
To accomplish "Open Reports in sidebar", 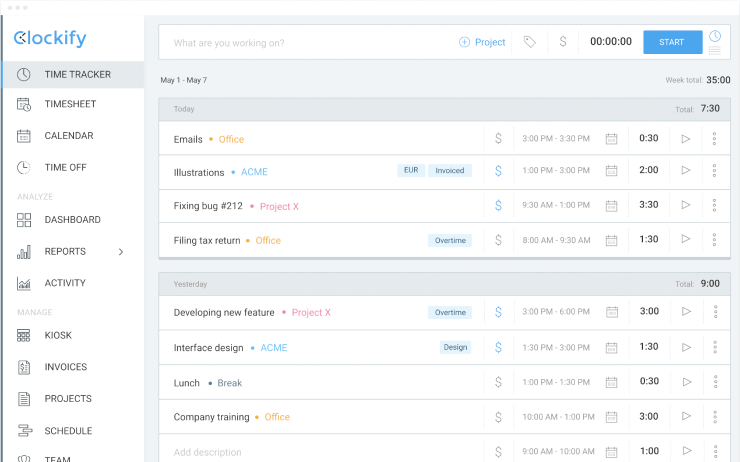I will 65,252.
